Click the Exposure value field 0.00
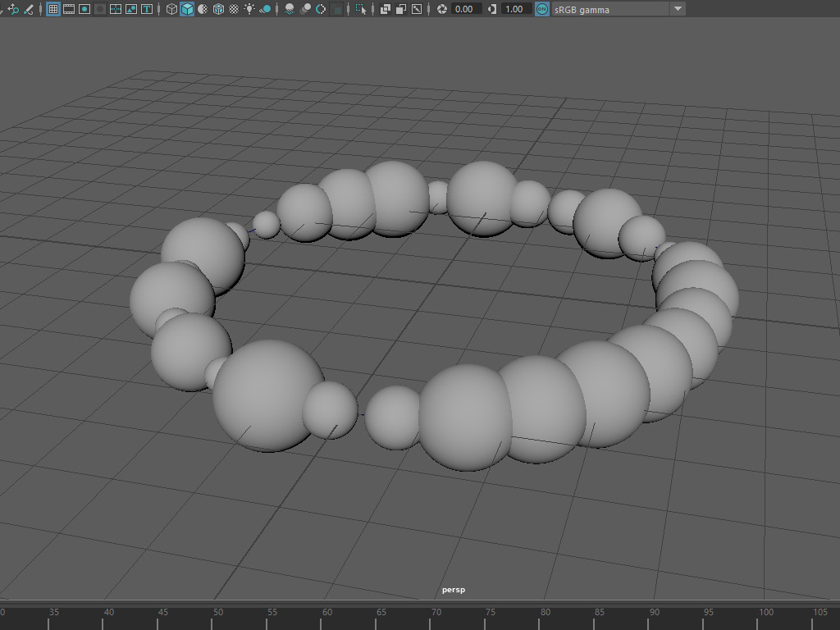 pos(466,9)
